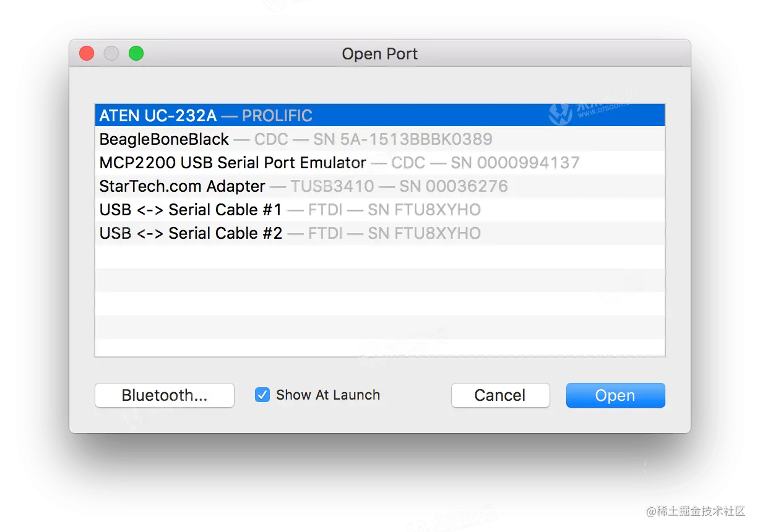Select USB <-> Serial Cable #1

click(380, 210)
